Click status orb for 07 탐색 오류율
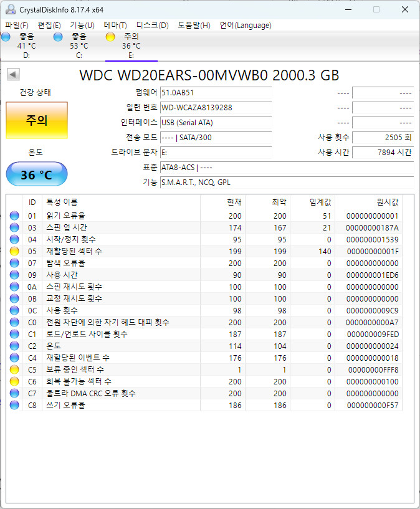Viewport: 420px width, 509px height. pyautogui.click(x=14, y=263)
